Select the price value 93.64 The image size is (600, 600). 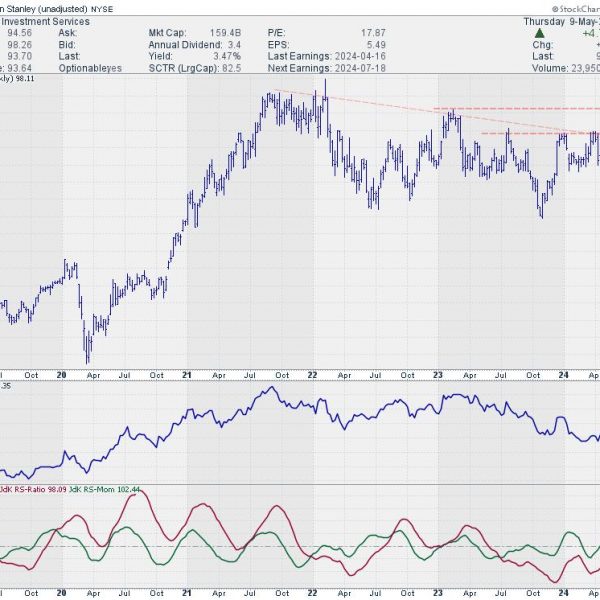(20, 68)
